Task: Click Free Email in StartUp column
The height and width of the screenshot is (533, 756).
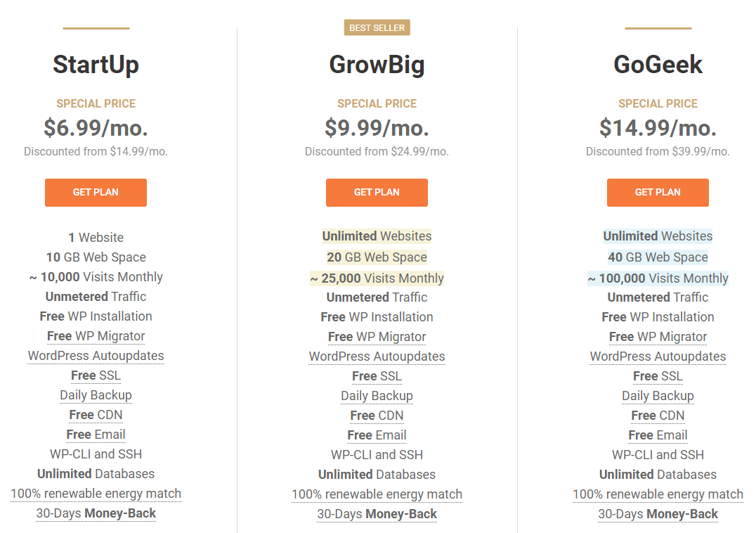Action: [96, 435]
